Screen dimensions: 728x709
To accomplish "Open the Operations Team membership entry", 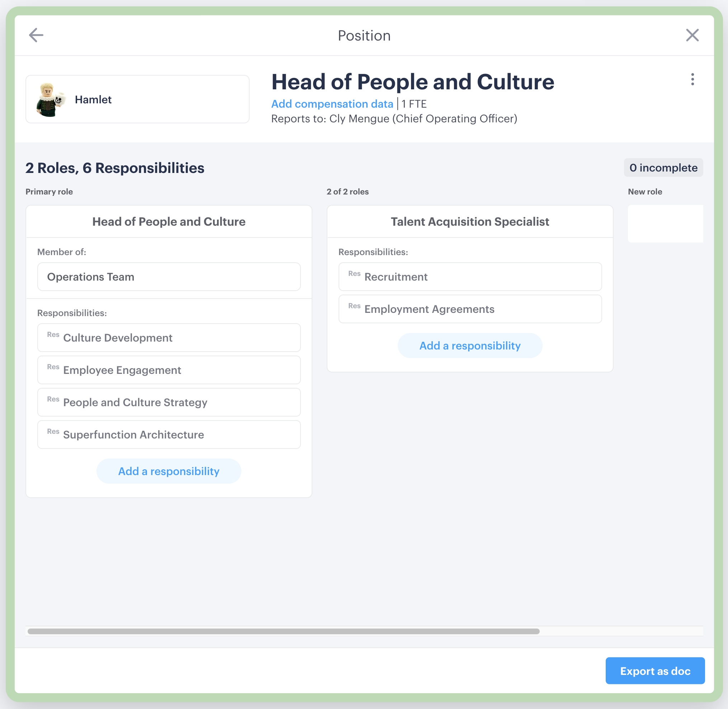I will [x=169, y=277].
